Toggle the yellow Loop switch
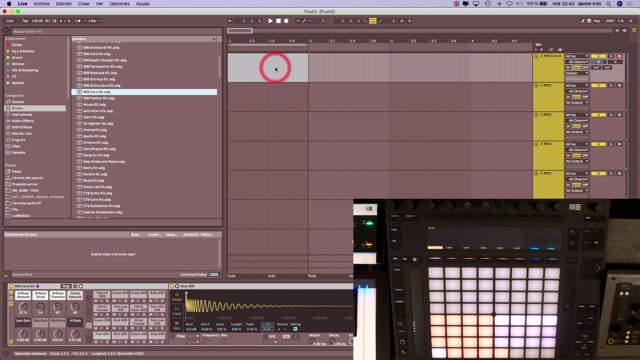This screenshot has height=360, width=640. (x=373, y=21)
